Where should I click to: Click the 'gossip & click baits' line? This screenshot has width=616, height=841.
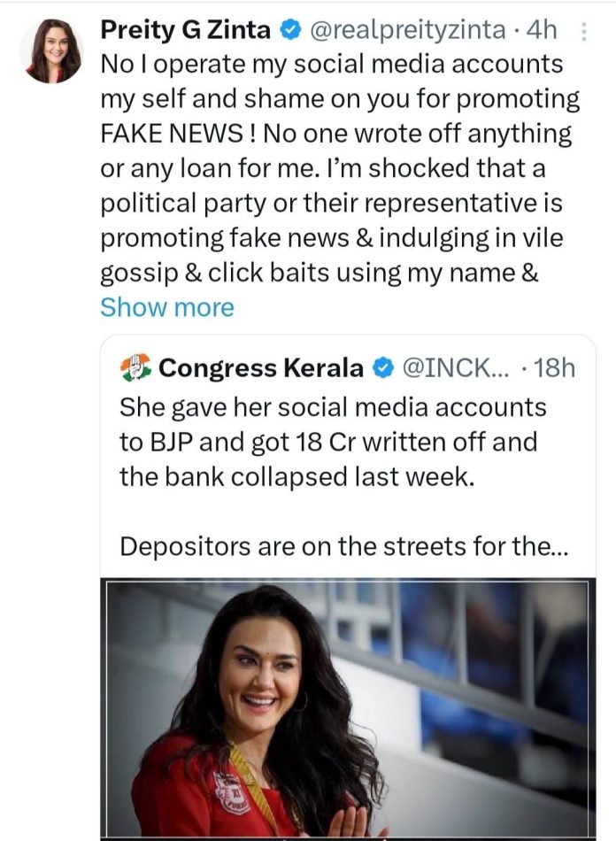pos(319,273)
